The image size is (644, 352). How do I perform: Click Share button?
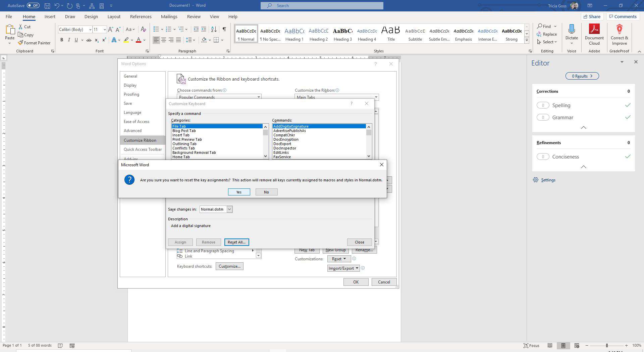(x=592, y=16)
